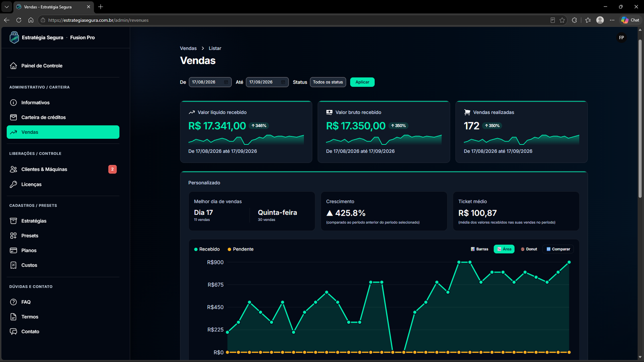Click the Estratégias sidebar icon

pos(13,221)
